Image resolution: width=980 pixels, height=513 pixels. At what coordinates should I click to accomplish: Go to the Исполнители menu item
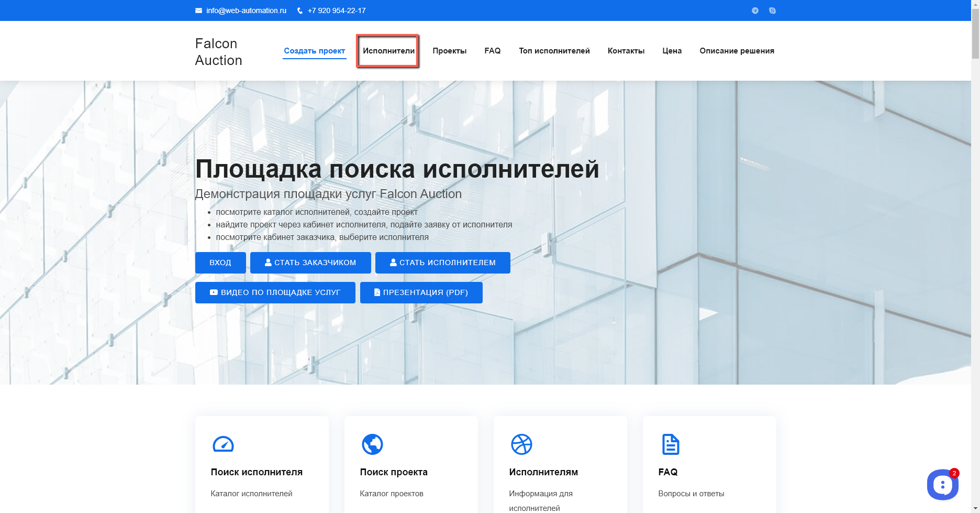click(388, 51)
